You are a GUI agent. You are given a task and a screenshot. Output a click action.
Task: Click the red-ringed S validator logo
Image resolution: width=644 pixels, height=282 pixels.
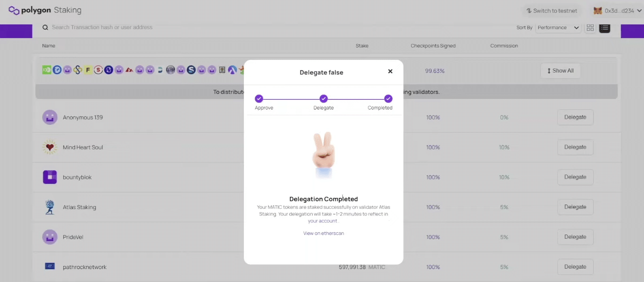98,70
